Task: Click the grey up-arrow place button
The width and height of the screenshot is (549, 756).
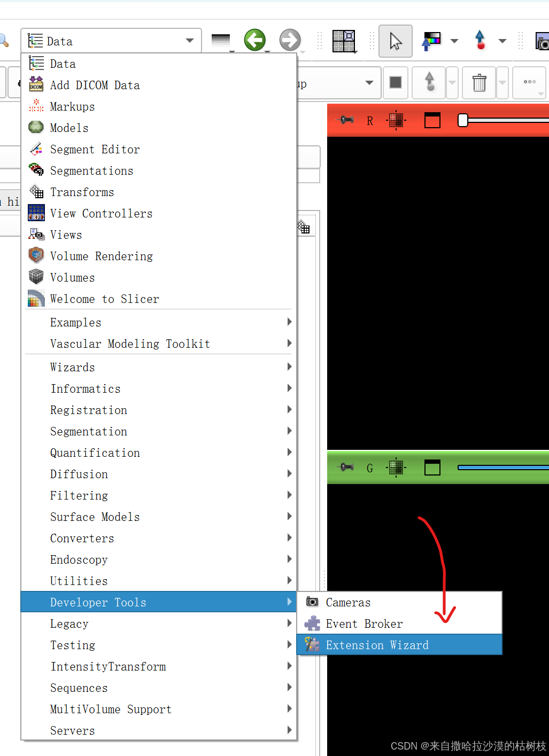Action: [x=429, y=82]
